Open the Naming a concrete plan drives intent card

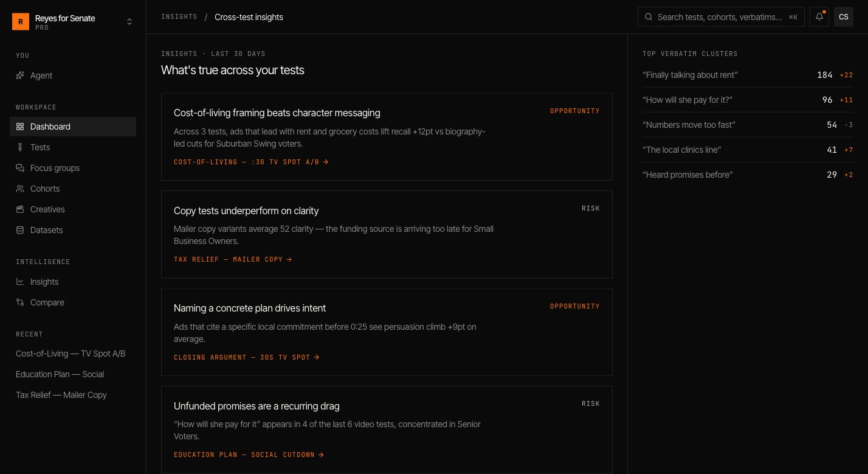coord(387,332)
